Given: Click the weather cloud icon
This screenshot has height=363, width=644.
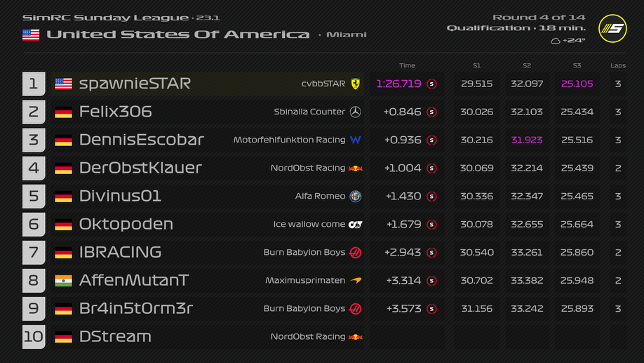Looking at the screenshot, I should [x=555, y=41].
